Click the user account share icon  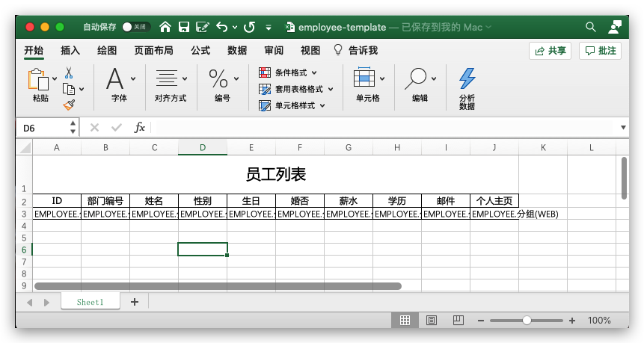(x=615, y=27)
